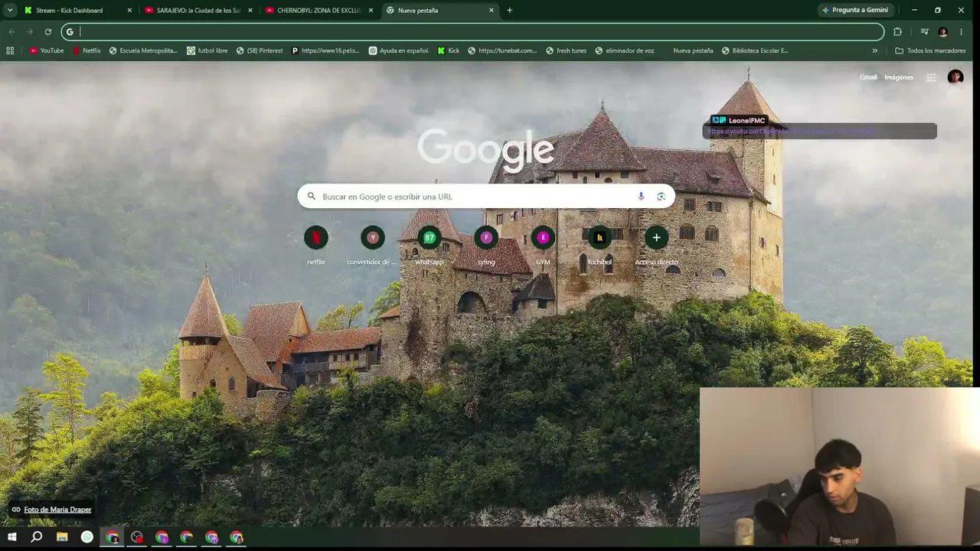Open the Chrome profile avatar in toolbar
Image resolution: width=980 pixels, height=551 pixels.
point(942,31)
